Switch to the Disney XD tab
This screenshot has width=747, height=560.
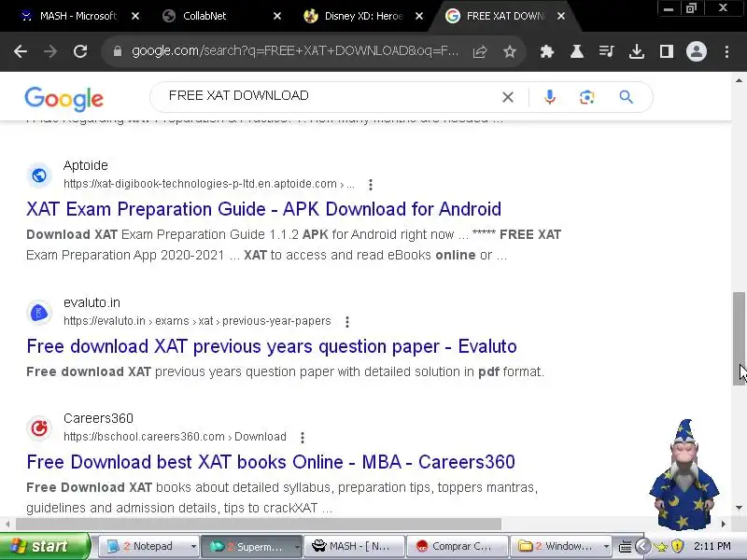362,16
